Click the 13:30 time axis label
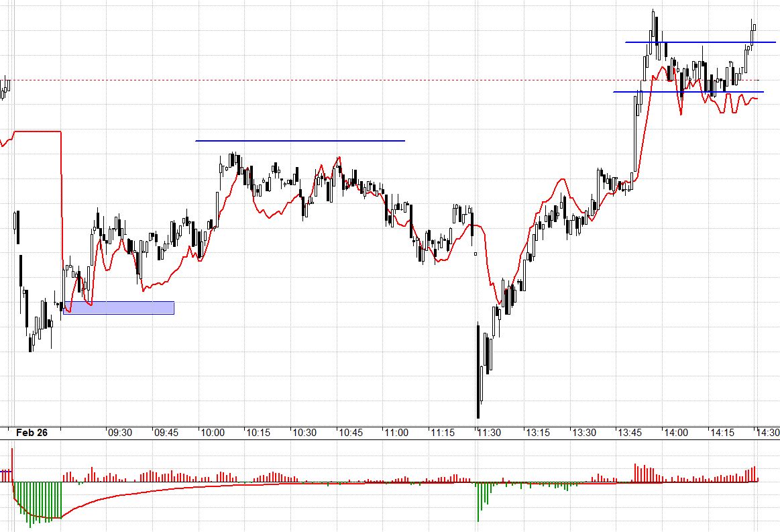 (x=584, y=433)
